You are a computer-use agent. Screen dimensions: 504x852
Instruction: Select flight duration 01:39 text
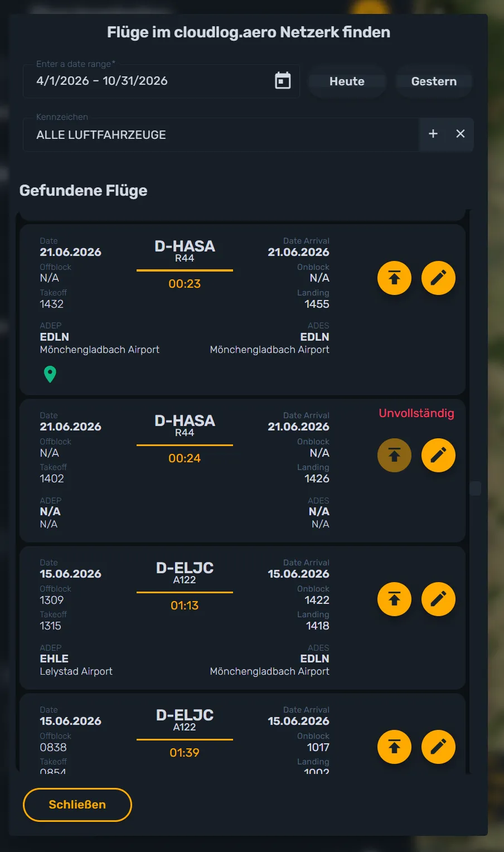click(185, 753)
